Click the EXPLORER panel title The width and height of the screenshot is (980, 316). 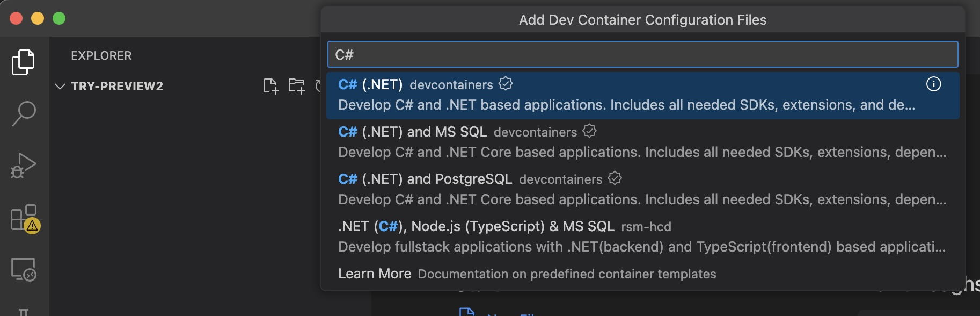(101, 56)
